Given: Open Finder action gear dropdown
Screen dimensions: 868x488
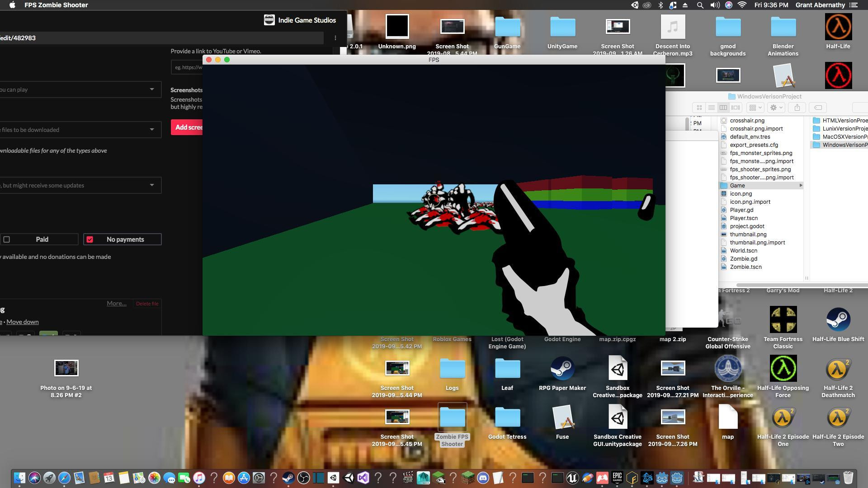Looking at the screenshot, I should tap(776, 108).
